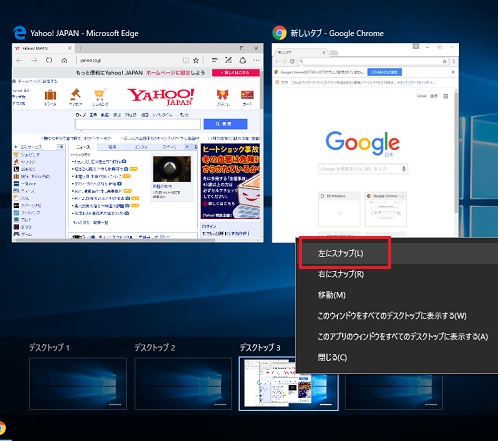Image resolution: width=498 pixels, height=441 pixels.
Task: Click Edge back arrow button
Action: (x=19, y=60)
